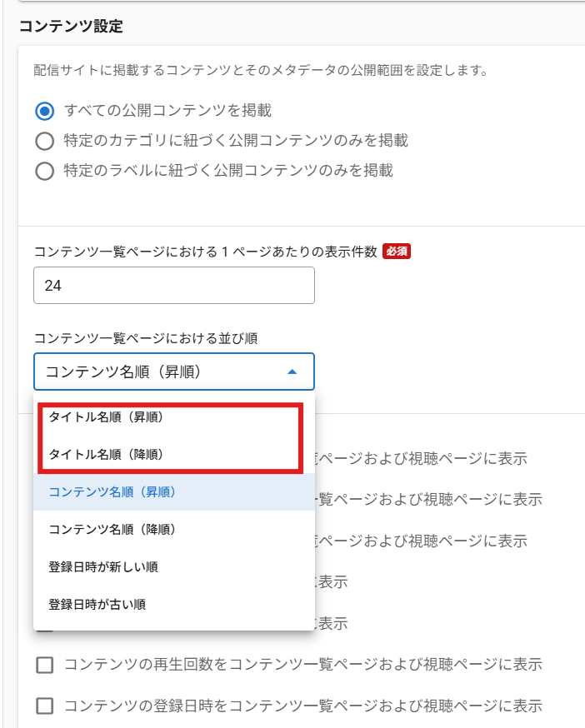The image size is (585, 728).
Task: Choose 登録日時が新しい順 sort option
Action: point(103,566)
